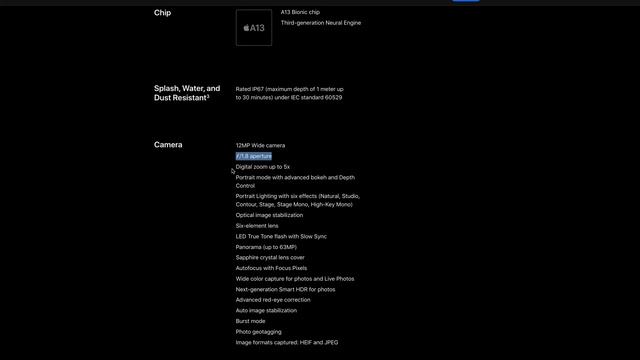
Task: Click the blue button in the top bar
Action: [x=466, y=0]
